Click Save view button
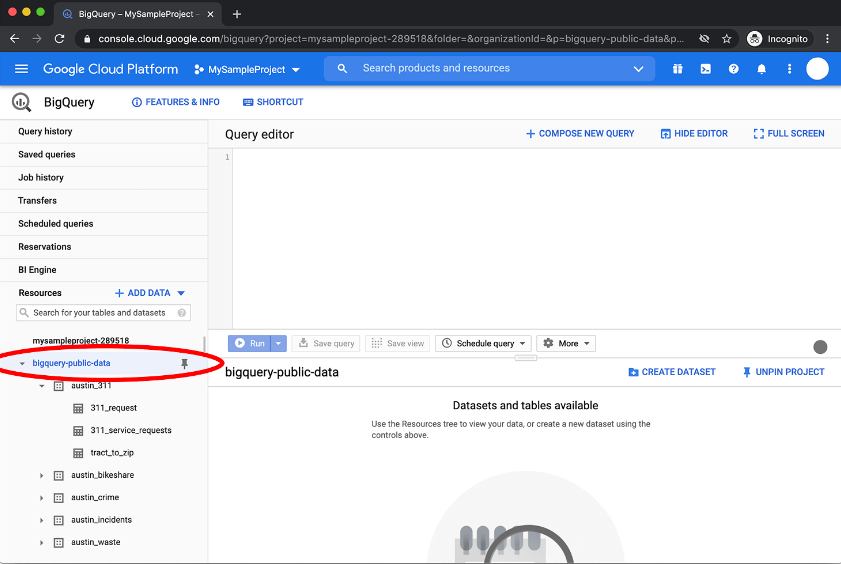Viewport: 841px width, 564px height. (x=397, y=344)
